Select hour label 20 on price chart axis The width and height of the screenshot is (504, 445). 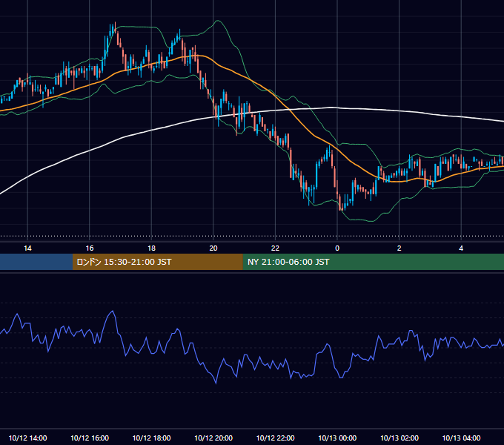point(213,248)
